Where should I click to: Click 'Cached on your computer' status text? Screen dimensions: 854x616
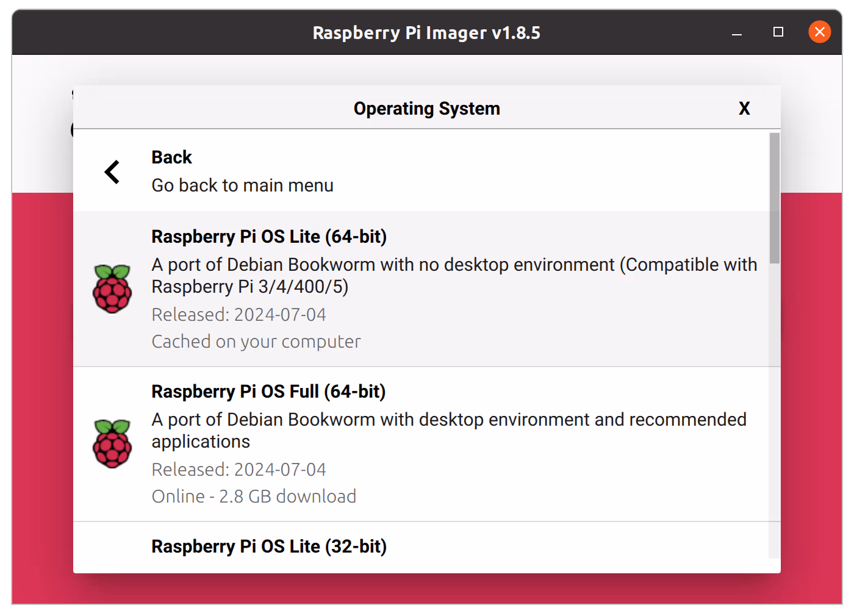click(256, 342)
